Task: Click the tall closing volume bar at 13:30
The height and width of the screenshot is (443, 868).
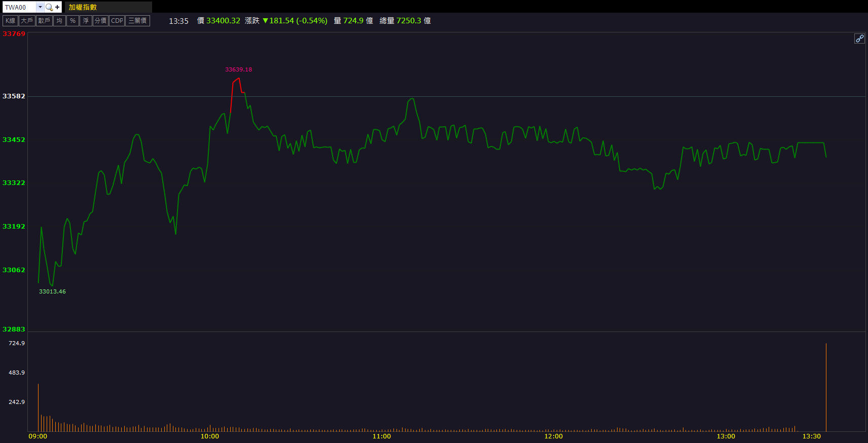Action: [x=826, y=388]
